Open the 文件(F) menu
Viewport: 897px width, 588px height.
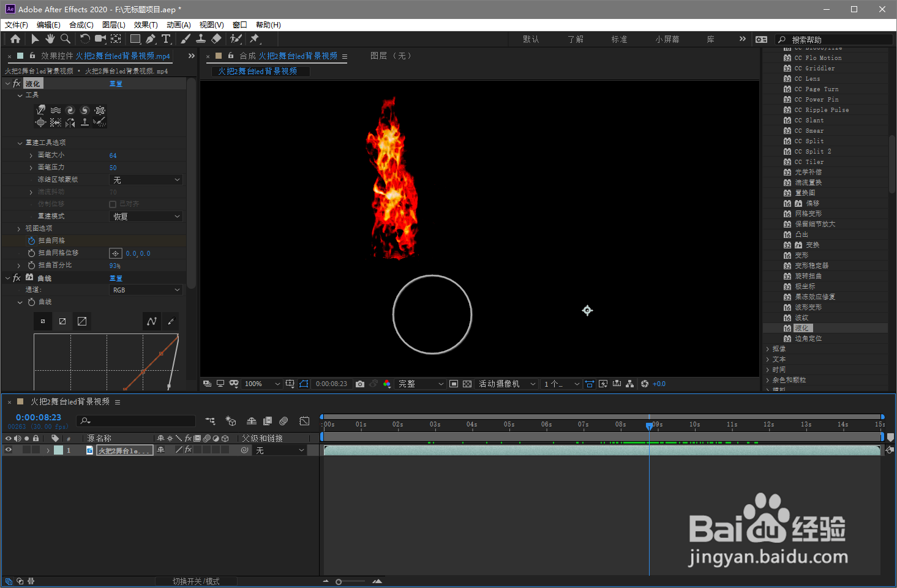pos(17,25)
